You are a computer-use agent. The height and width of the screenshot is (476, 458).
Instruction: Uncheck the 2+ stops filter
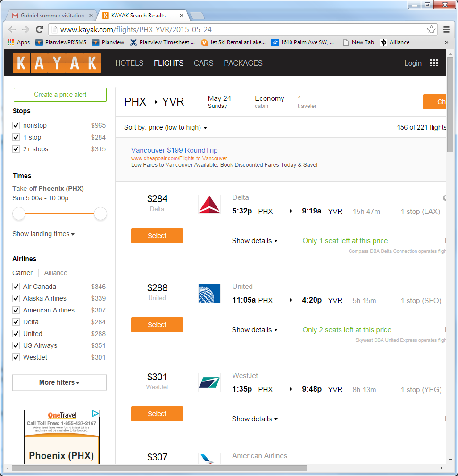(16, 149)
